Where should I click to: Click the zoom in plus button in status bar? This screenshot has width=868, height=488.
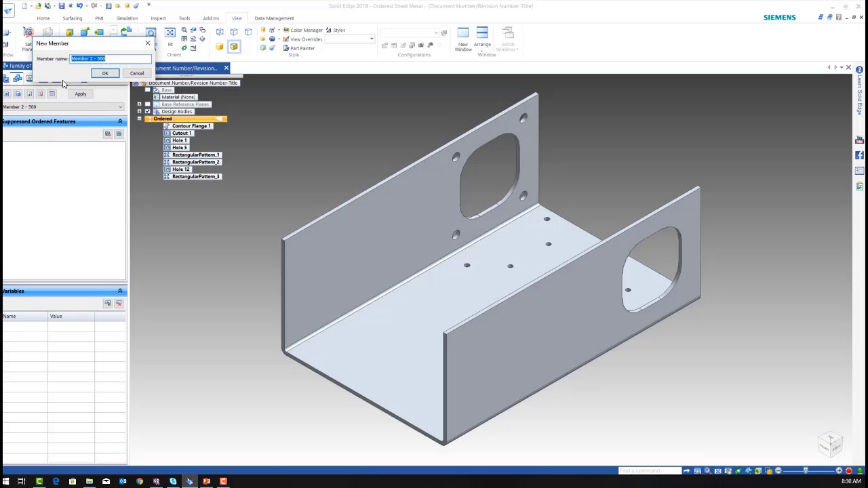[839, 470]
